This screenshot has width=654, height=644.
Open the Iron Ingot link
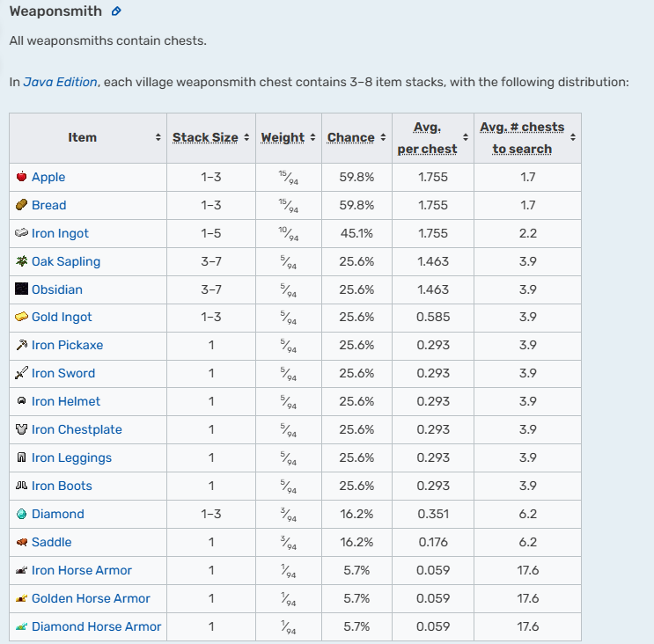[60, 233]
